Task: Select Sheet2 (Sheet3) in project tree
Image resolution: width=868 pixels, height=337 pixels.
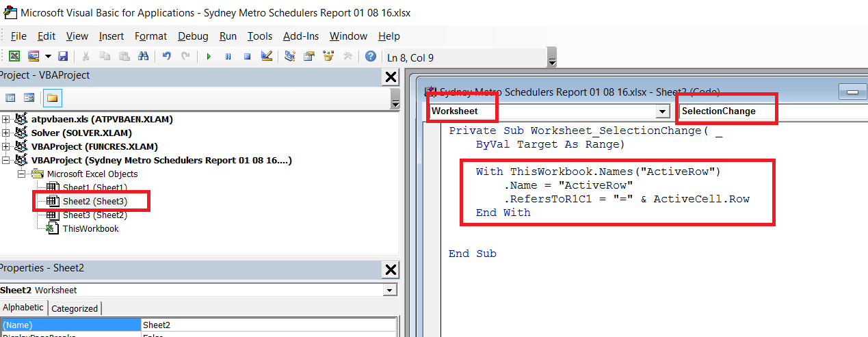Action: coord(94,201)
